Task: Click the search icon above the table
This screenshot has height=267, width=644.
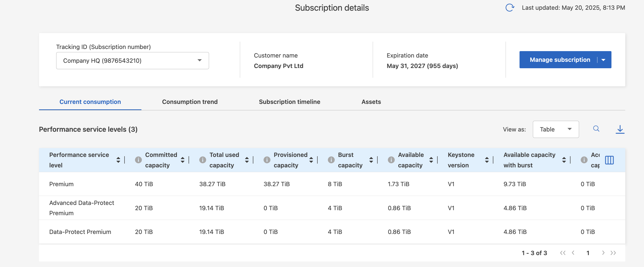Action: (596, 129)
